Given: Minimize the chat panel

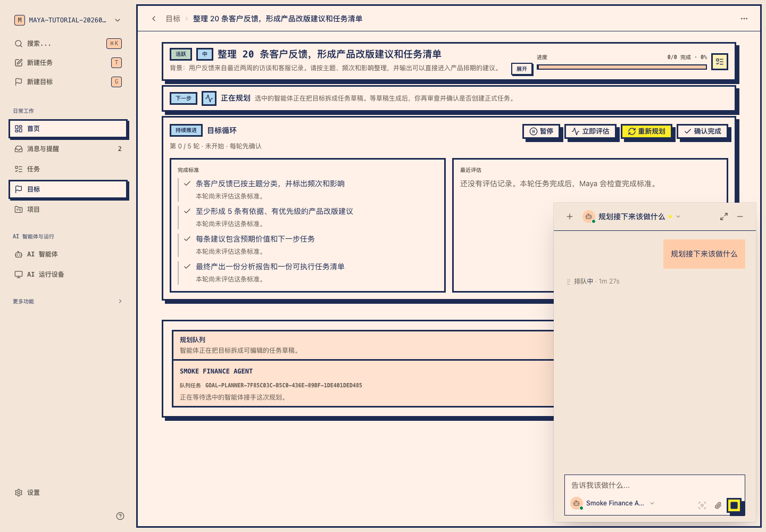Looking at the screenshot, I should coord(740,217).
